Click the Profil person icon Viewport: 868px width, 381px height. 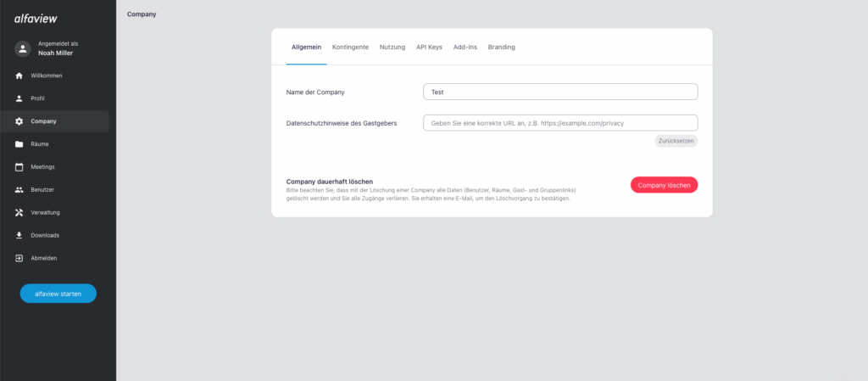19,98
